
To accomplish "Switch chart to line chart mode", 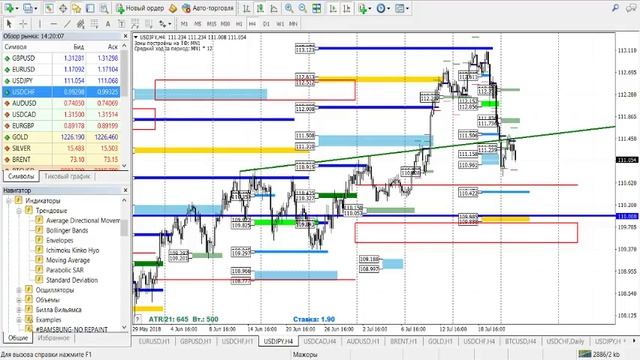I will 274,8.
